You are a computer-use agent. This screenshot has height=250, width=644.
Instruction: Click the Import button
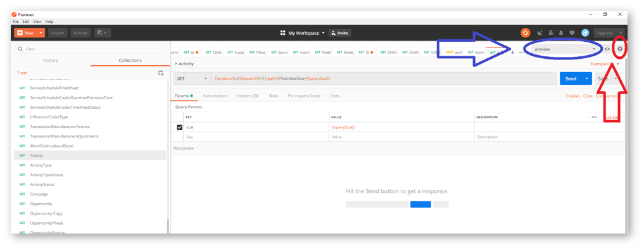(58, 33)
